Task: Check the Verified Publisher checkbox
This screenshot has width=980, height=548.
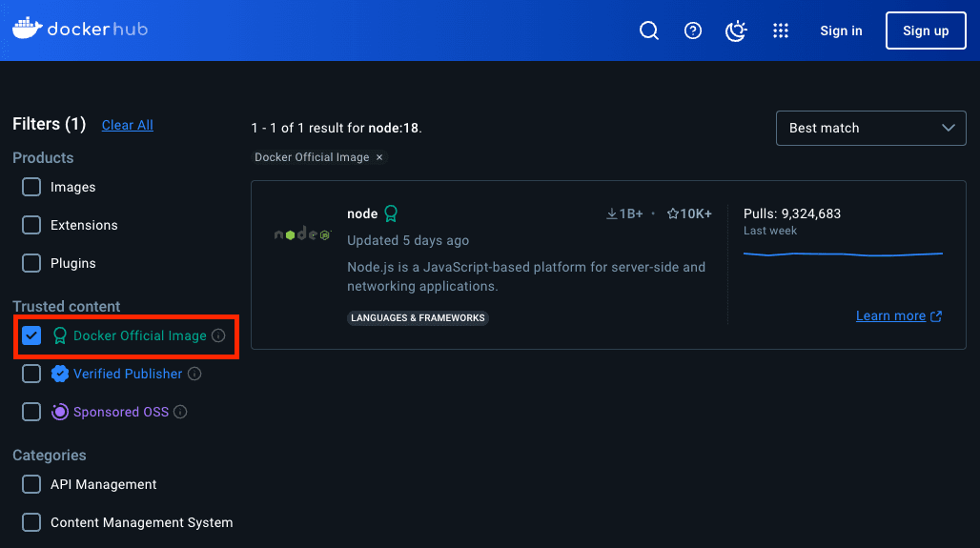Action: coord(31,374)
